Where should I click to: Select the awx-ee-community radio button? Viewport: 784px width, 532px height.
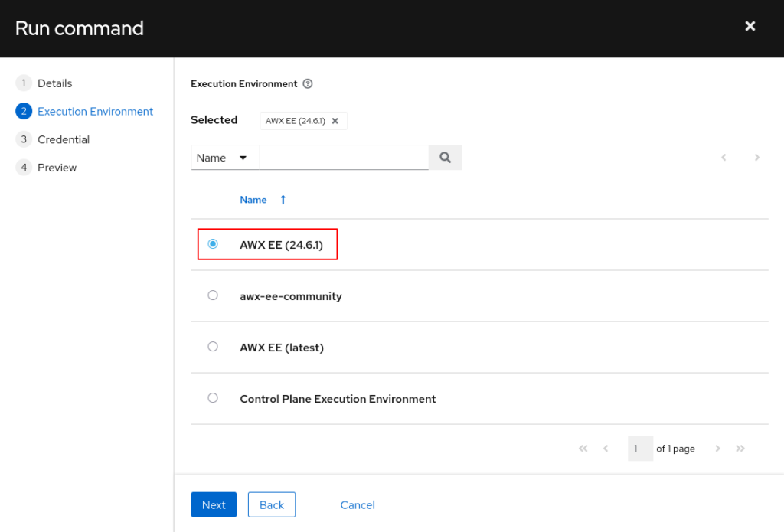[x=213, y=295]
